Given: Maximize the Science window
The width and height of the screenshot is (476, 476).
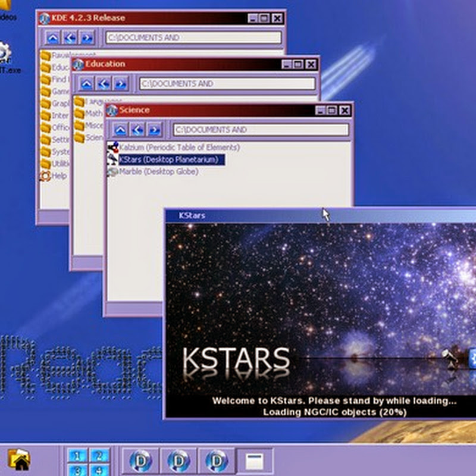Looking at the screenshot, I should pyautogui.click(x=332, y=111).
